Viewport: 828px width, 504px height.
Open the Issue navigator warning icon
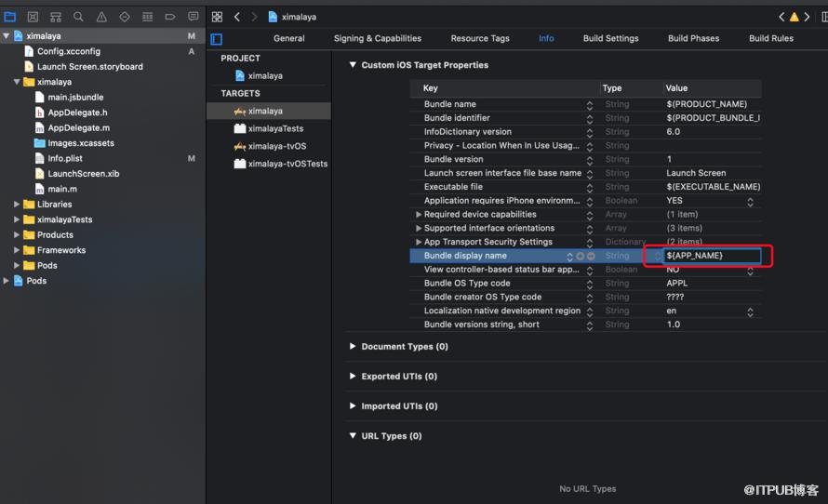101,17
